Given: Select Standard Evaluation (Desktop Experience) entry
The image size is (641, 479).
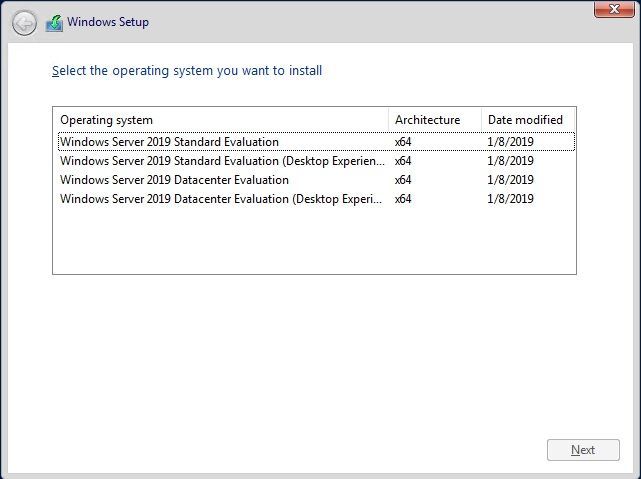Looking at the screenshot, I should click(x=222, y=161).
